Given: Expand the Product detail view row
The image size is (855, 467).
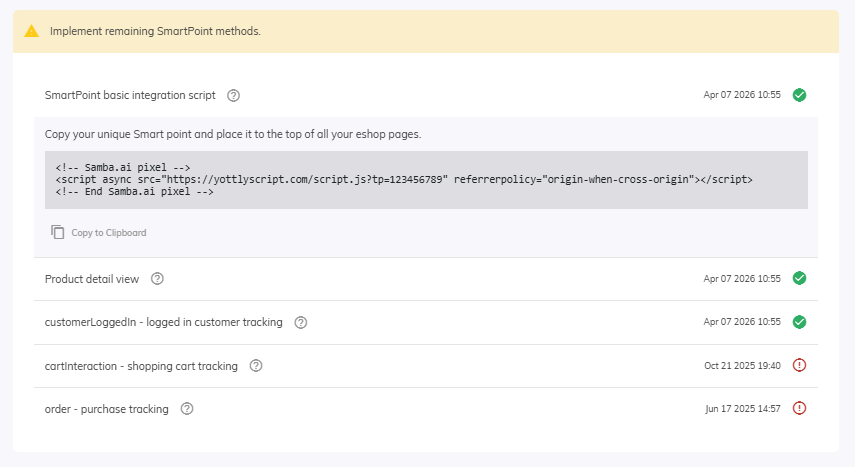Looking at the screenshot, I should tap(92, 279).
